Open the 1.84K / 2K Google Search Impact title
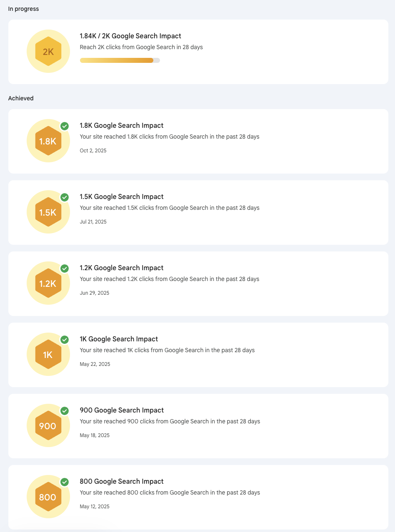Viewport: 395px width, 532px height. pos(130,36)
